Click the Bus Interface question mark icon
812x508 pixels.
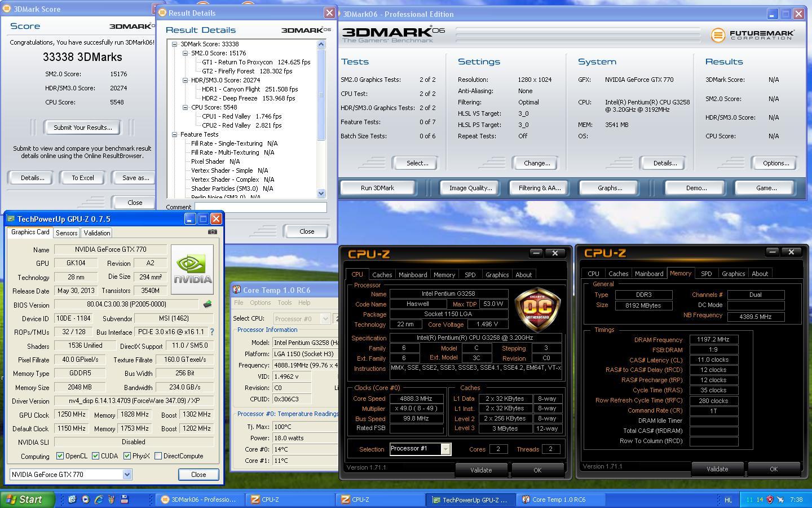point(212,332)
